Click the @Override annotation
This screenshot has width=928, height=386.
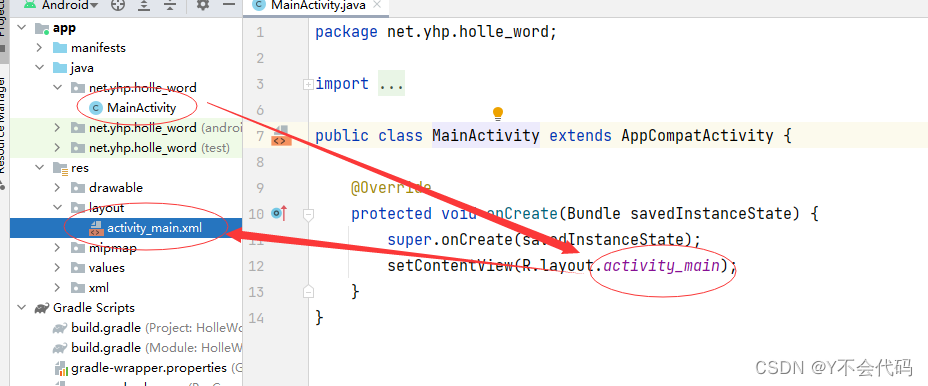click(x=391, y=188)
